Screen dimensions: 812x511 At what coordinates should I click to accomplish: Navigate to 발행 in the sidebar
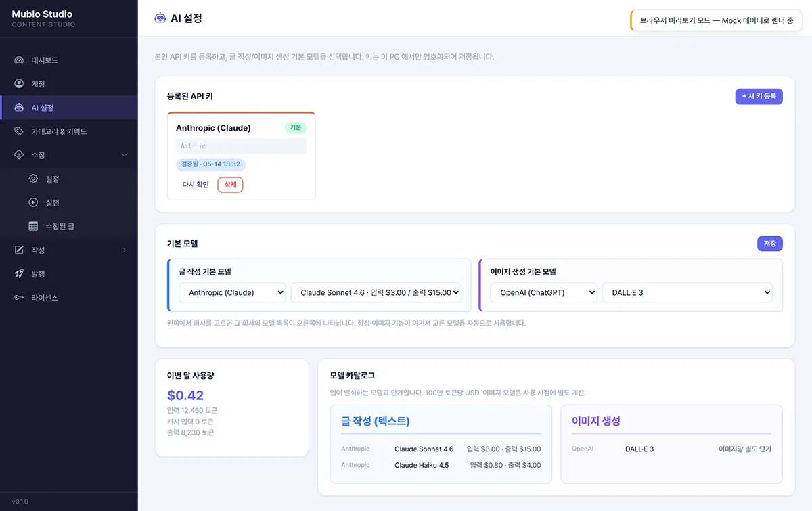(69, 274)
